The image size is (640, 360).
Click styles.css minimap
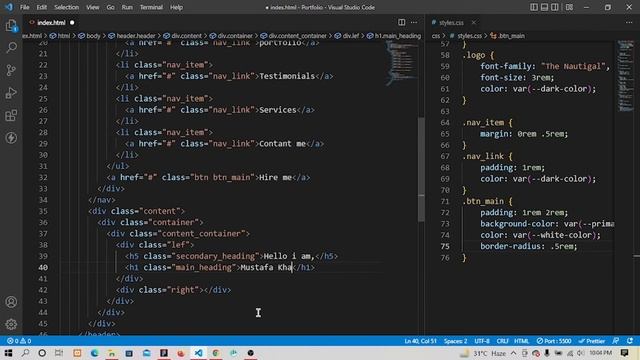pos(625,76)
